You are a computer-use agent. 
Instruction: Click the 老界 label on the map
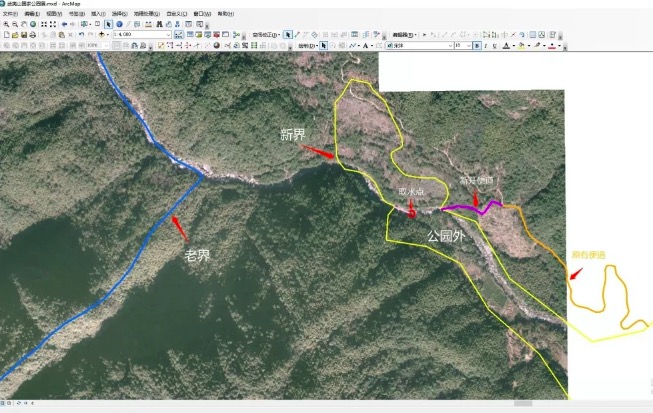tap(197, 256)
